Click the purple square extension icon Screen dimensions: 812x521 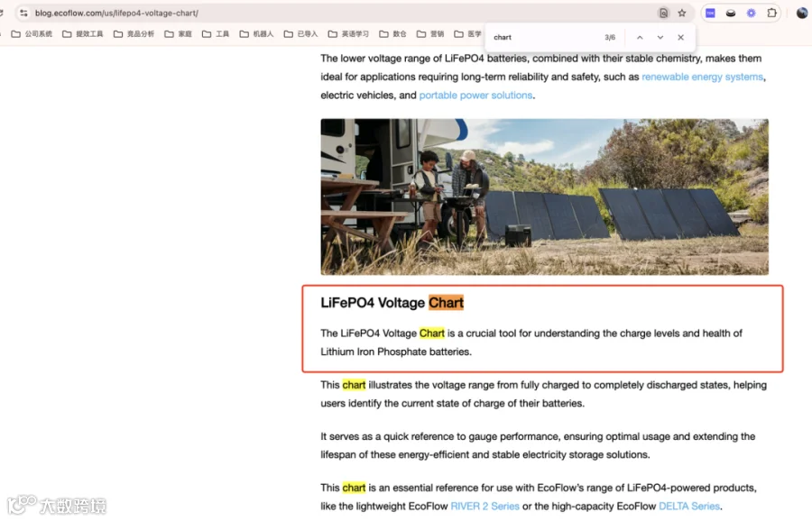711,13
